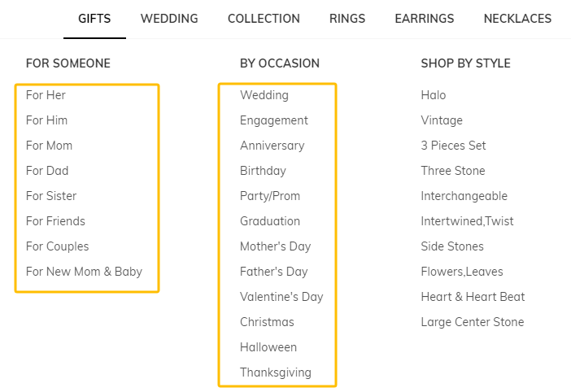
Task: Select the 3 Pieces Set style
Action: 453,146
